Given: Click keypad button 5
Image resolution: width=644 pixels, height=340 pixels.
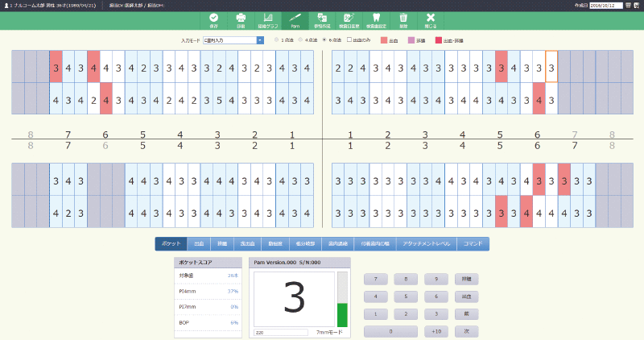Looking at the screenshot, I should tap(406, 296).
